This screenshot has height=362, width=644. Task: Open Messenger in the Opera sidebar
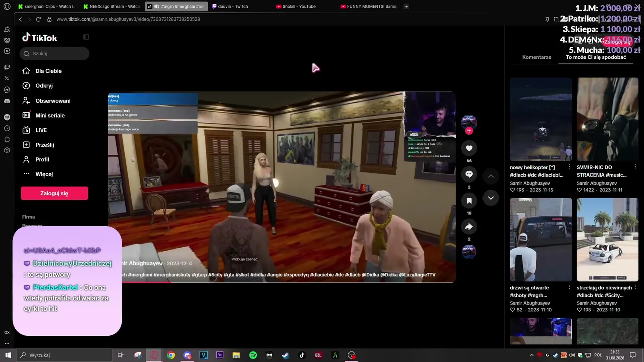pyautogui.click(x=7, y=90)
